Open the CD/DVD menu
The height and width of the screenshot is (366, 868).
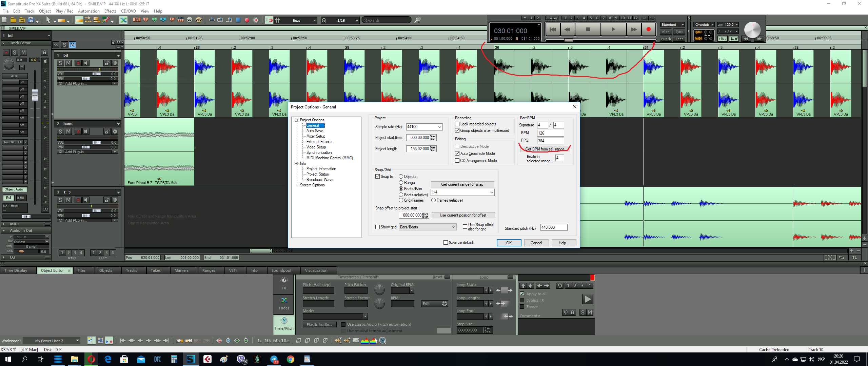(x=129, y=11)
